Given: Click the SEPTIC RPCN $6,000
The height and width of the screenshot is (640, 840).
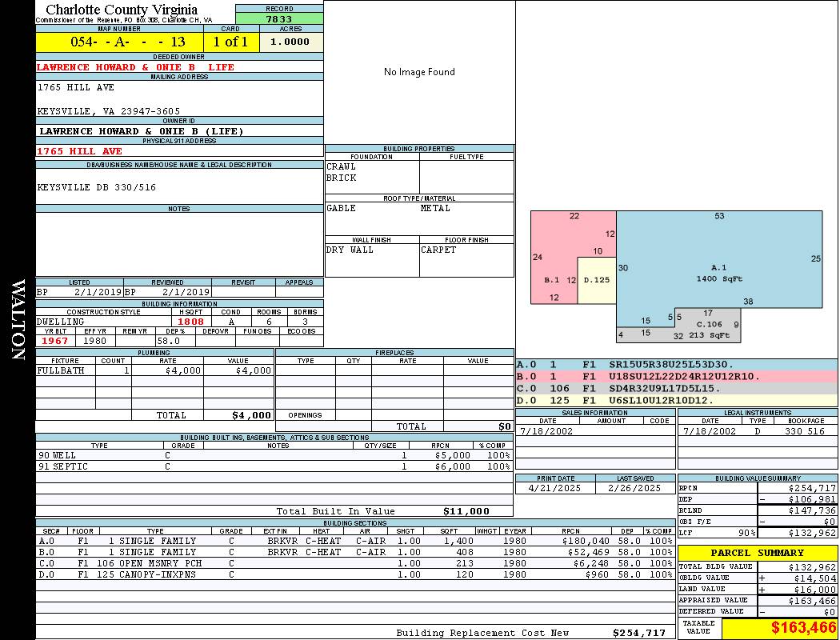Looking at the screenshot, I should [453, 467].
